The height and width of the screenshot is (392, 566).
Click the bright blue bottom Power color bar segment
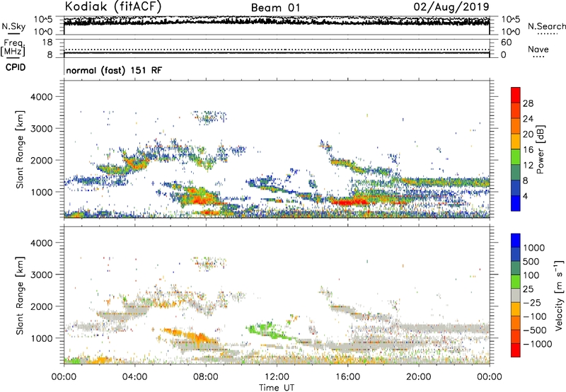click(516, 203)
